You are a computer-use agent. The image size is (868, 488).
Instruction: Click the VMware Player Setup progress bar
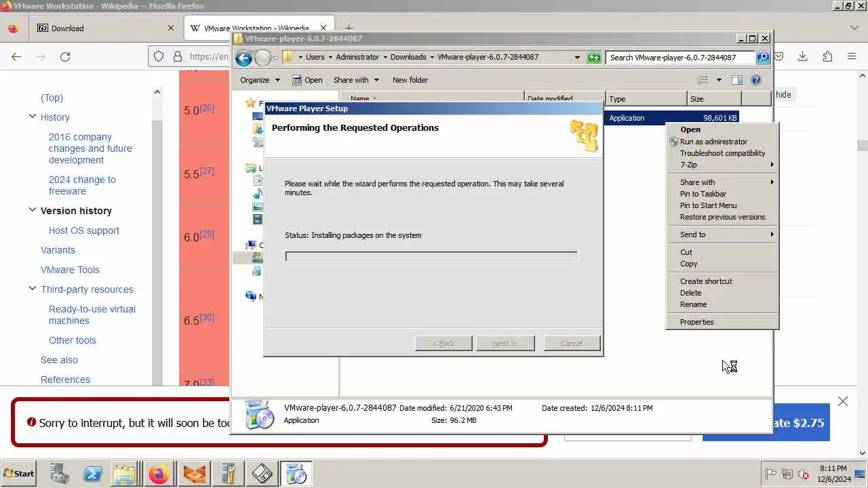click(x=431, y=256)
